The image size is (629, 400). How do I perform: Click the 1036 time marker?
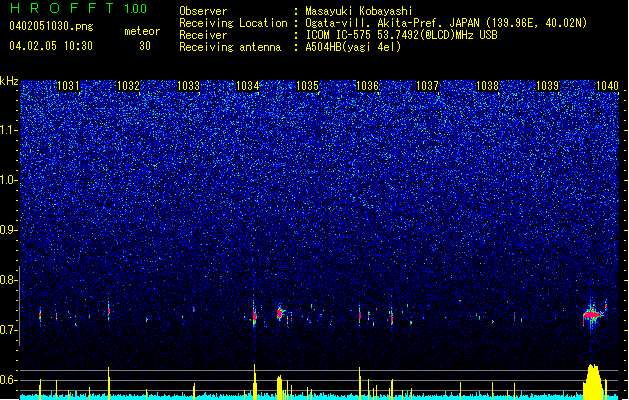click(367, 85)
